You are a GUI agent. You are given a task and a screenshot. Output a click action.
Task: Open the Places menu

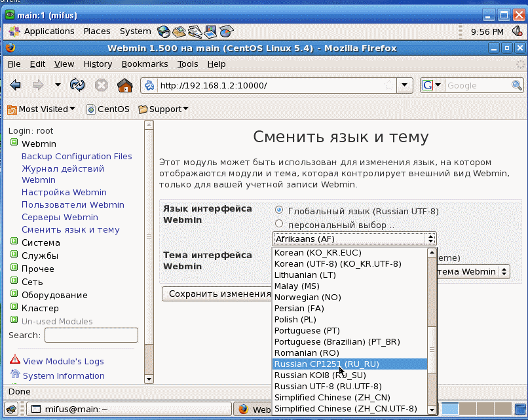97,31
